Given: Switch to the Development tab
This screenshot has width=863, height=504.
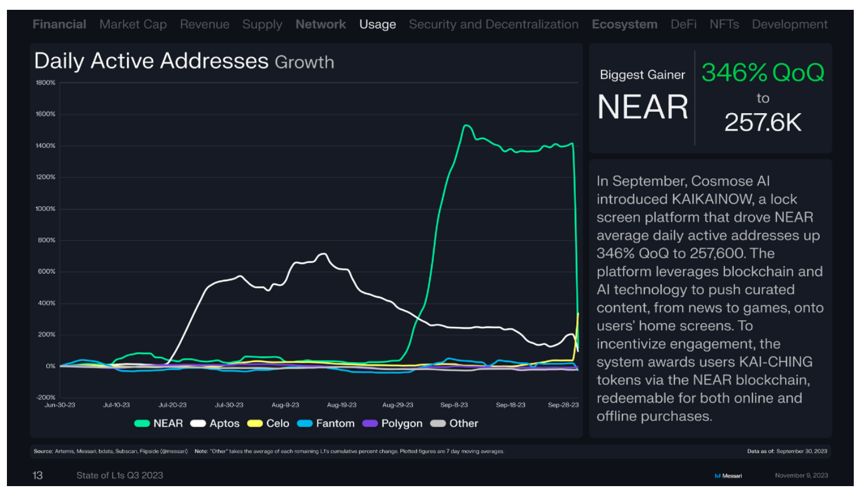Looking at the screenshot, I should 790,24.
